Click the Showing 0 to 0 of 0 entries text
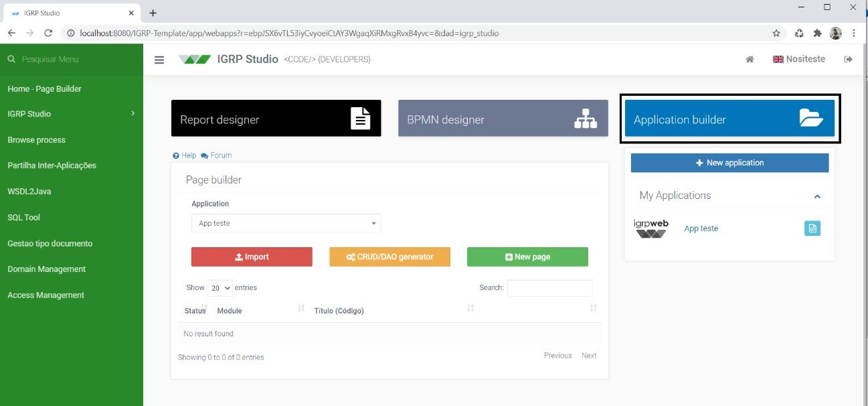Screen dimensions: 868x406 coord(221,358)
